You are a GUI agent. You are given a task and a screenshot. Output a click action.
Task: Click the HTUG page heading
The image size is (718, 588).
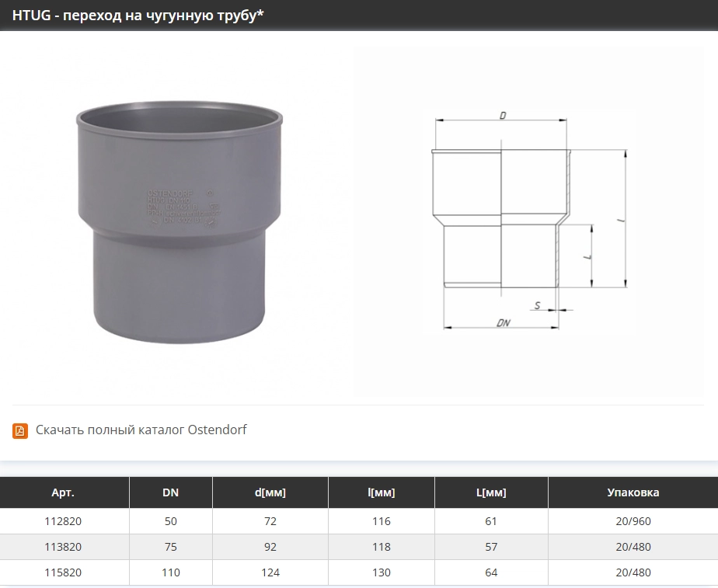click(138, 15)
